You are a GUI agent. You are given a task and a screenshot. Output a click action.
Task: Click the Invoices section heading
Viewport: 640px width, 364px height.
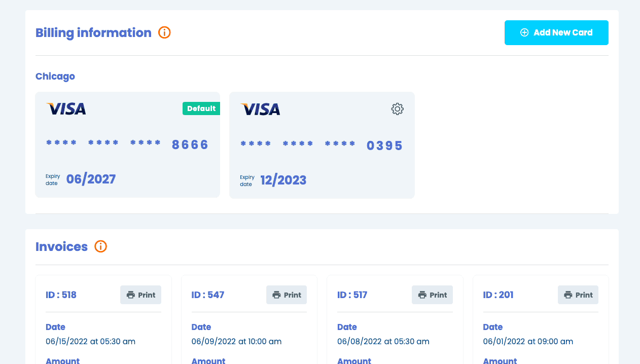pyautogui.click(x=61, y=247)
